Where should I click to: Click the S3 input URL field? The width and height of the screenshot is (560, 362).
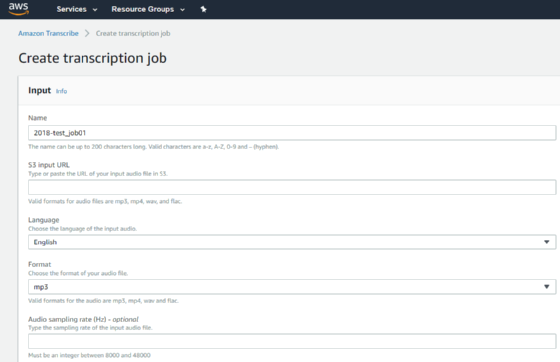[x=292, y=187]
